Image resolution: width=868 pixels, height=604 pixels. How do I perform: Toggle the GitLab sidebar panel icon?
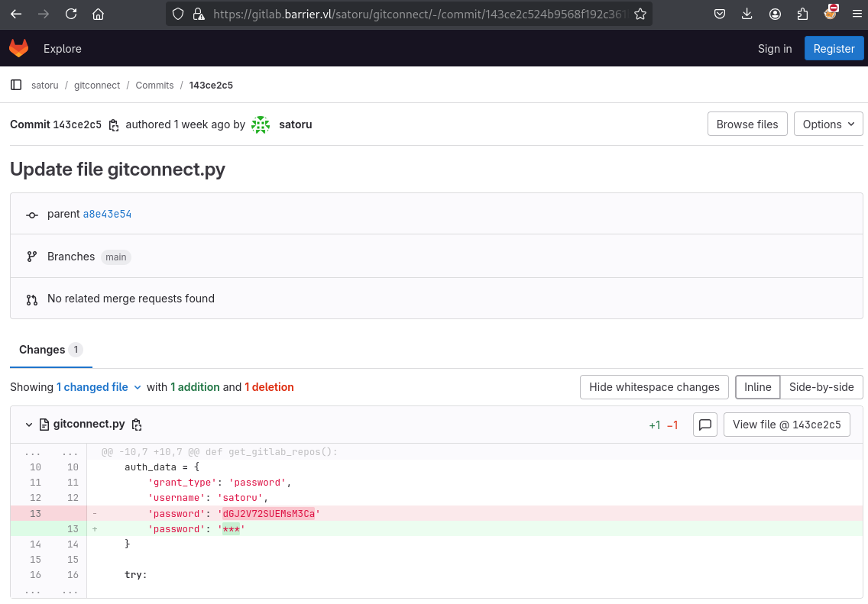(16, 85)
